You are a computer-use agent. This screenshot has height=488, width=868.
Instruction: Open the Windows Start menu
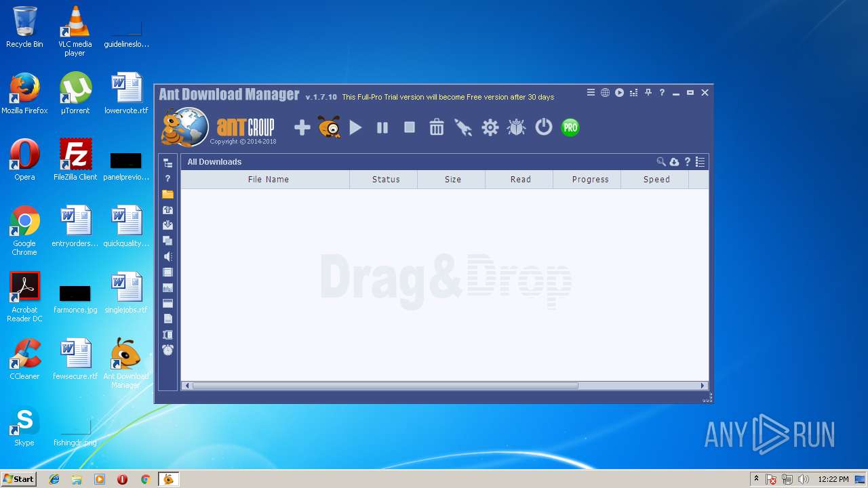click(x=18, y=479)
